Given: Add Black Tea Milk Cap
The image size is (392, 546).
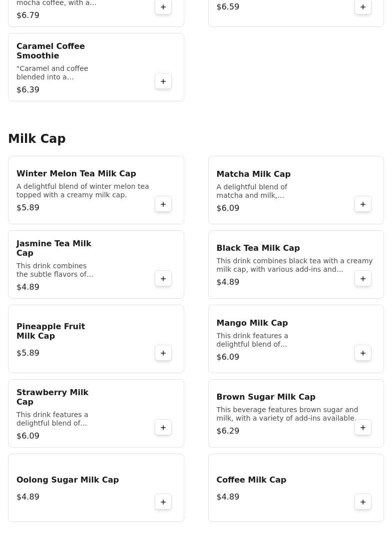Looking at the screenshot, I should tap(363, 279).
